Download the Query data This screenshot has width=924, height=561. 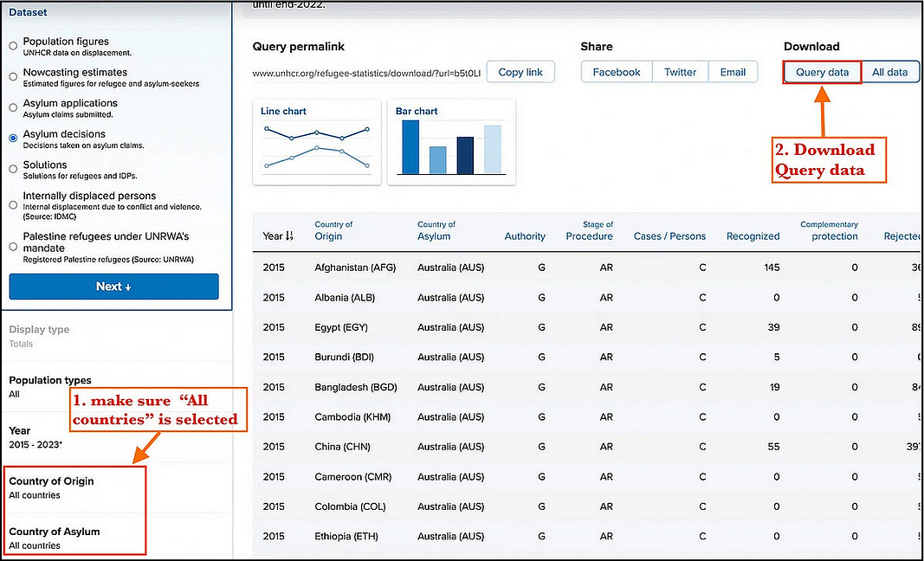822,72
